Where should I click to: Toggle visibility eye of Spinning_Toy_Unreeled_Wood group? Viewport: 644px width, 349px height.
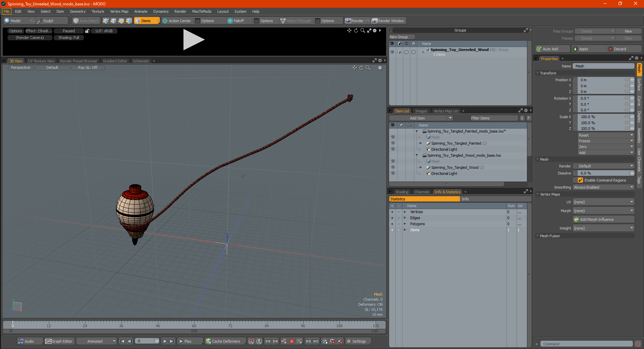click(x=392, y=52)
